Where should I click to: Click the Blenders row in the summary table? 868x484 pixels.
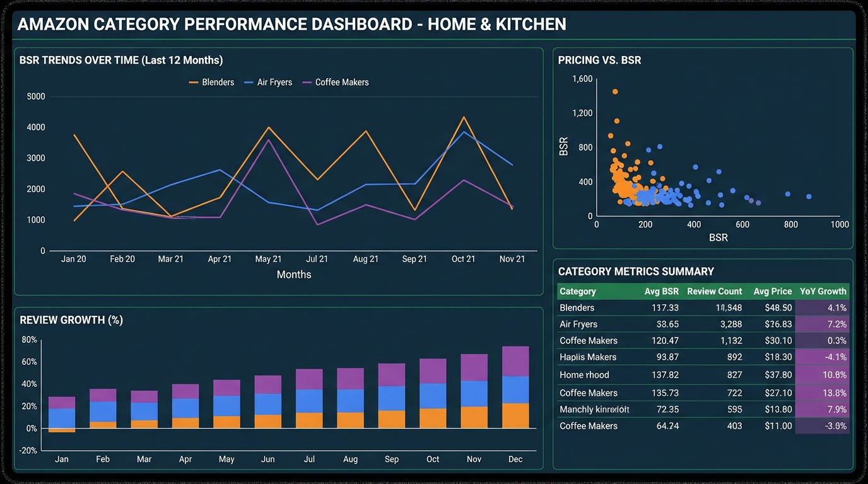[x=577, y=308]
